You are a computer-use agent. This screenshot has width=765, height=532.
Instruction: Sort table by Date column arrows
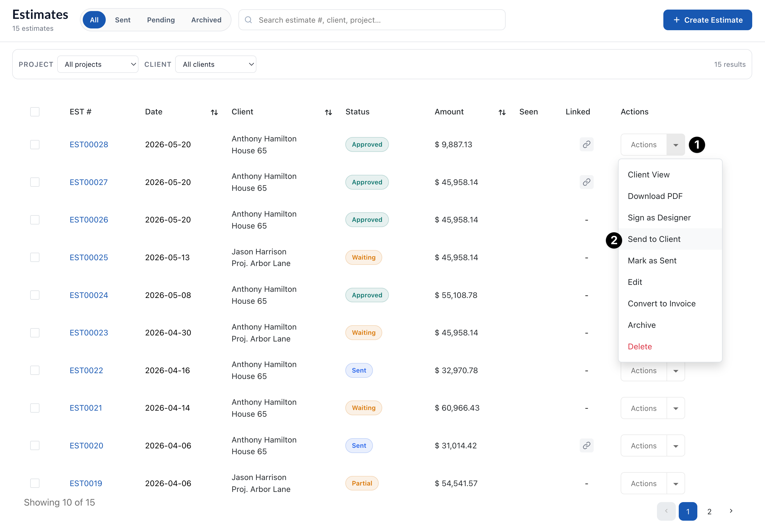pyautogui.click(x=214, y=112)
